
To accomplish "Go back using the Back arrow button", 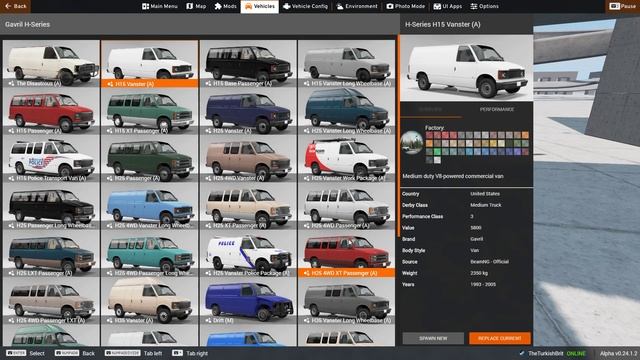I will click(x=16, y=6).
